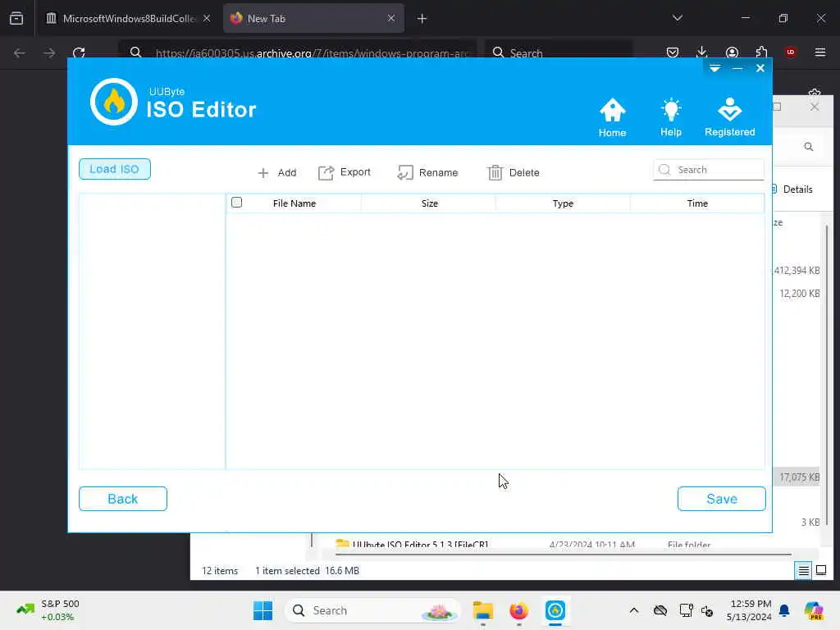
Task: Open the Firefox Extensions puzzle icon
Action: click(x=762, y=52)
